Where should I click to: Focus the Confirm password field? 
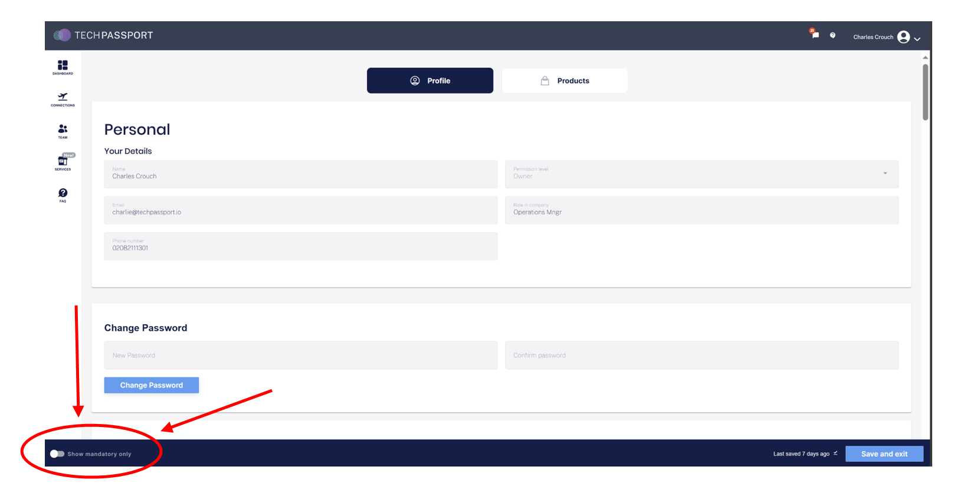point(701,356)
